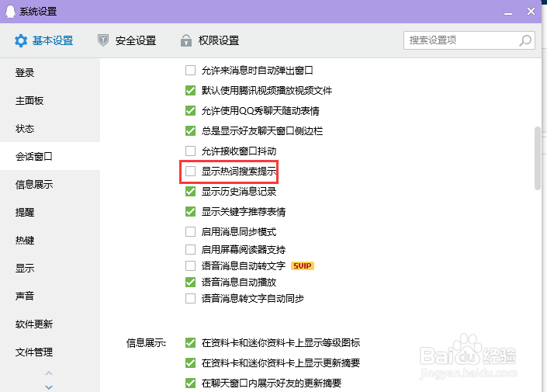Click the SVIP badge next to 语音消息自动转文字
547x392 pixels.
[x=303, y=266]
